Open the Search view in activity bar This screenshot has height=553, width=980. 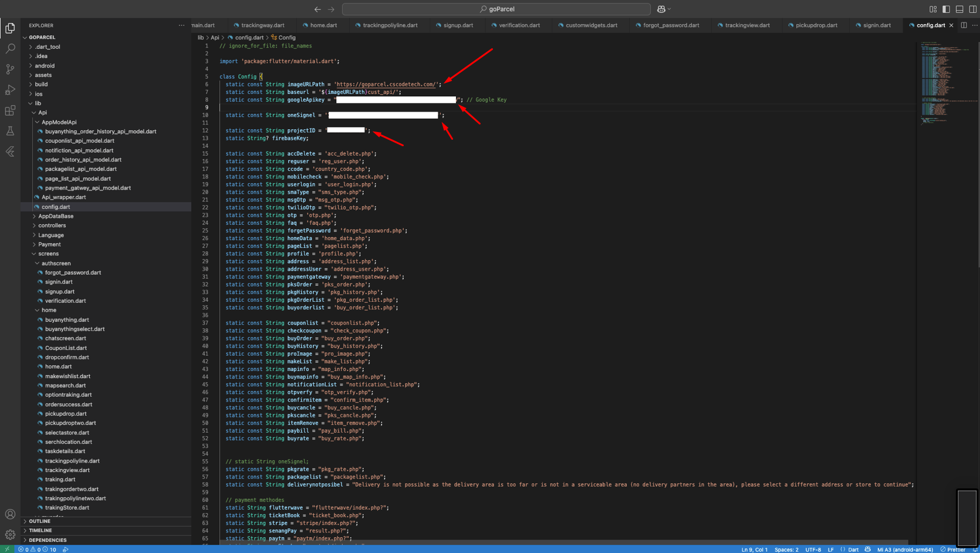10,49
